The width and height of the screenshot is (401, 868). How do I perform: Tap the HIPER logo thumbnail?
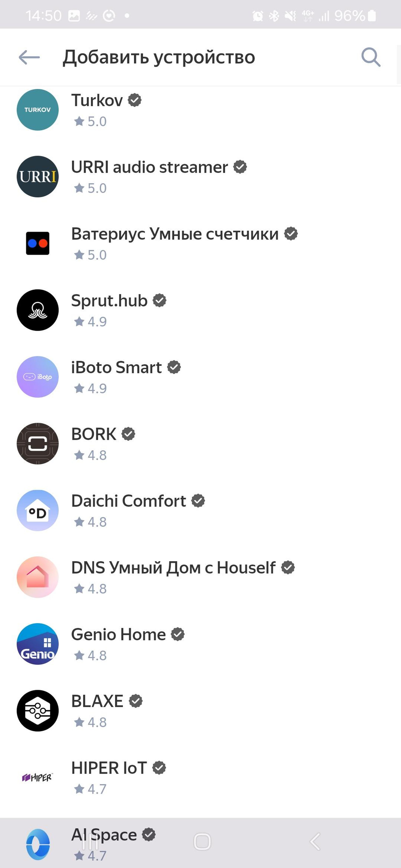point(37,777)
